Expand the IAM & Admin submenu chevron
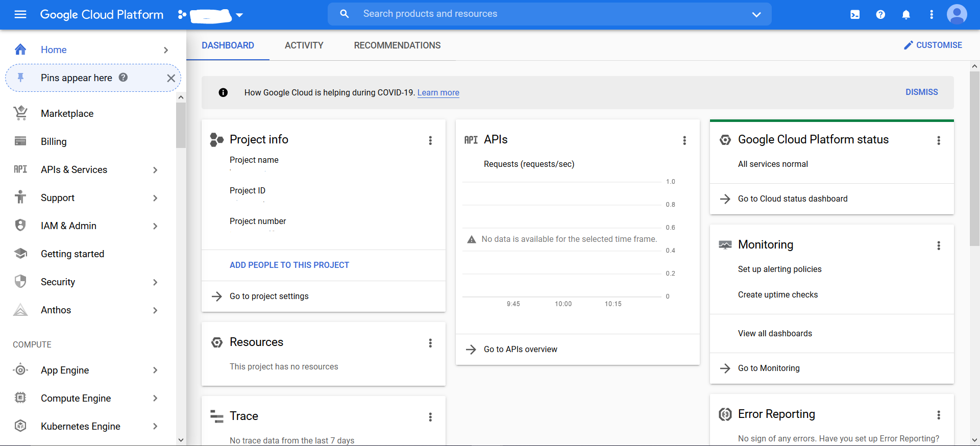 pyautogui.click(x=155, y=226)
